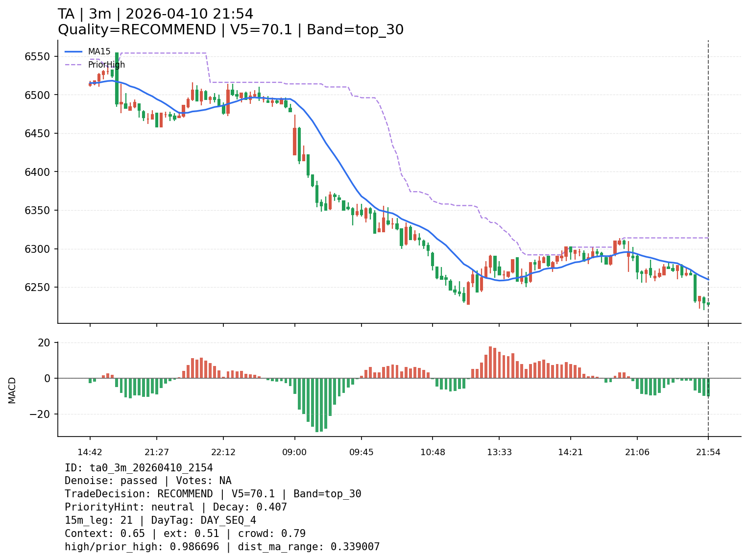The image size is (748, 560).
Task: Click the purple dashed PriorHigh legend sample
Action: [x=73, y=65]
